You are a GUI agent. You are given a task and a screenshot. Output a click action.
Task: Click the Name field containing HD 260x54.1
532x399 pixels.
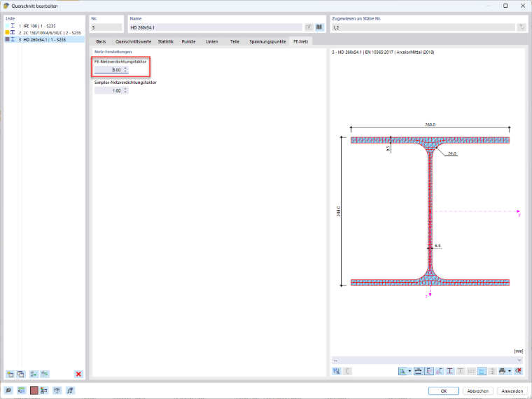pos(216,27)
